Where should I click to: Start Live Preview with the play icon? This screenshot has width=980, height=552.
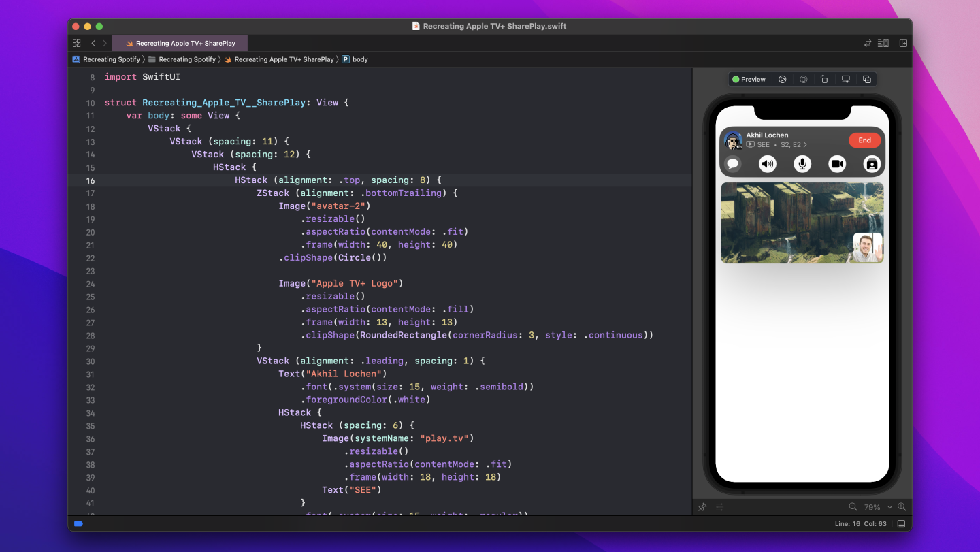783,80
